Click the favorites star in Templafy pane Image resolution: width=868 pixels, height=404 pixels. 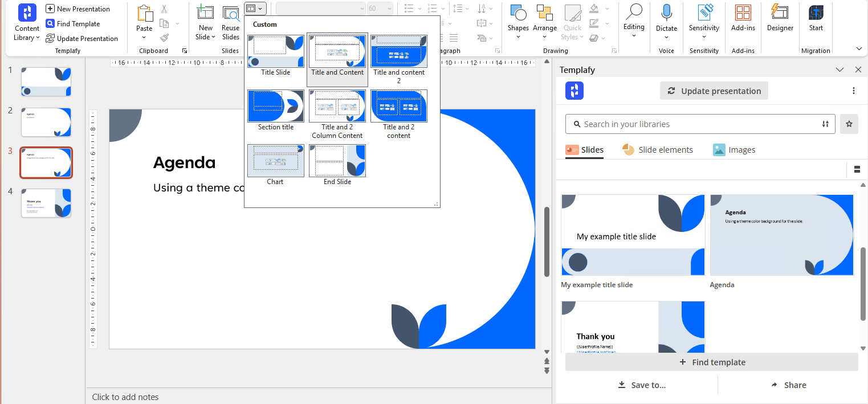849,124
